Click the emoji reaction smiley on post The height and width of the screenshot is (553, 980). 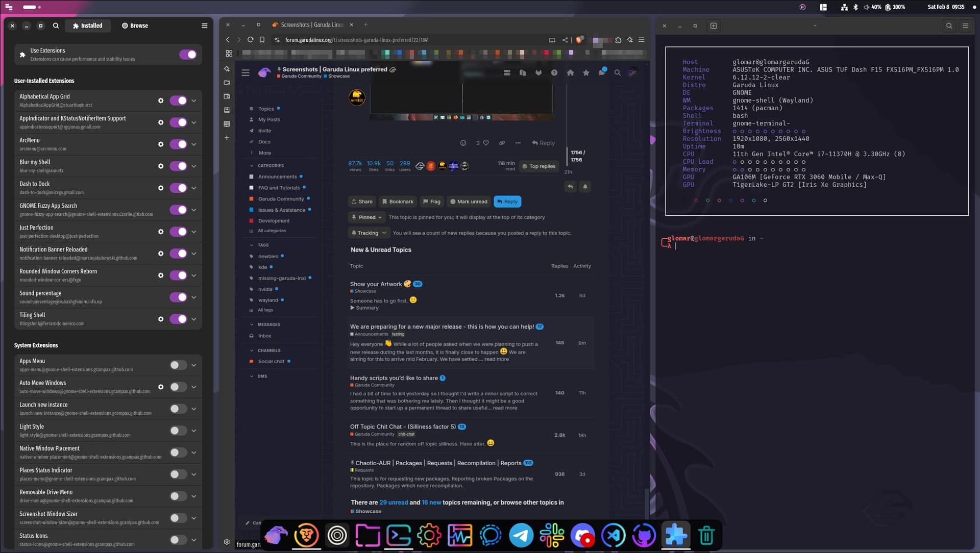tap(463, 143)
